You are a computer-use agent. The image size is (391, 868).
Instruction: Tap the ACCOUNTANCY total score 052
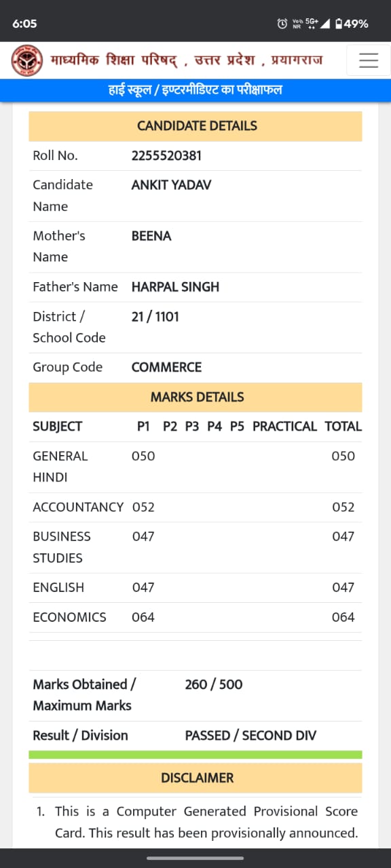click(x=343, y=507)
